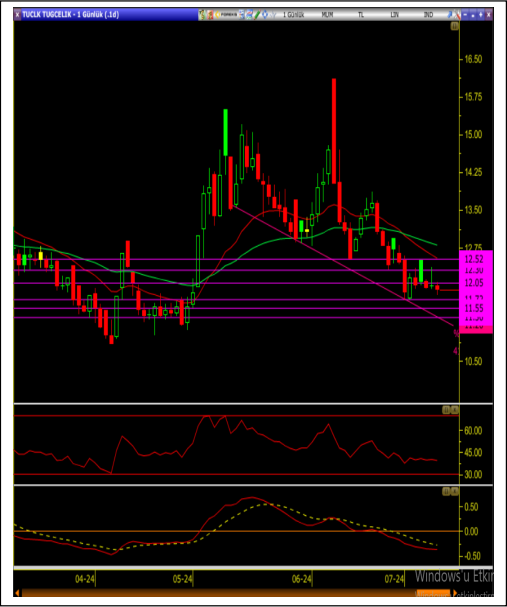
Task: Click the blue diamond icon in toolbar
Action: (265, 15)
